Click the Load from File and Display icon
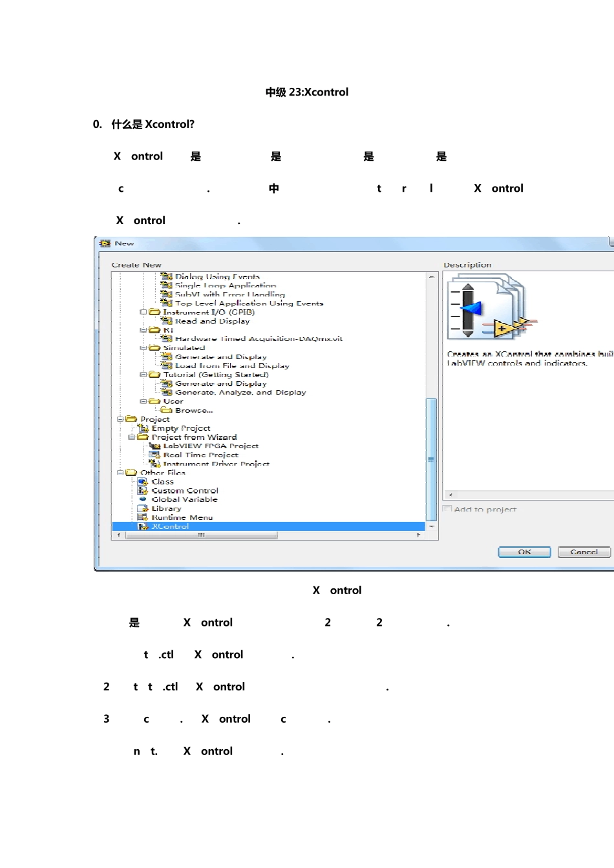This screenshot has width=614, height=868. pyautogui.click(x=167, y=366)
